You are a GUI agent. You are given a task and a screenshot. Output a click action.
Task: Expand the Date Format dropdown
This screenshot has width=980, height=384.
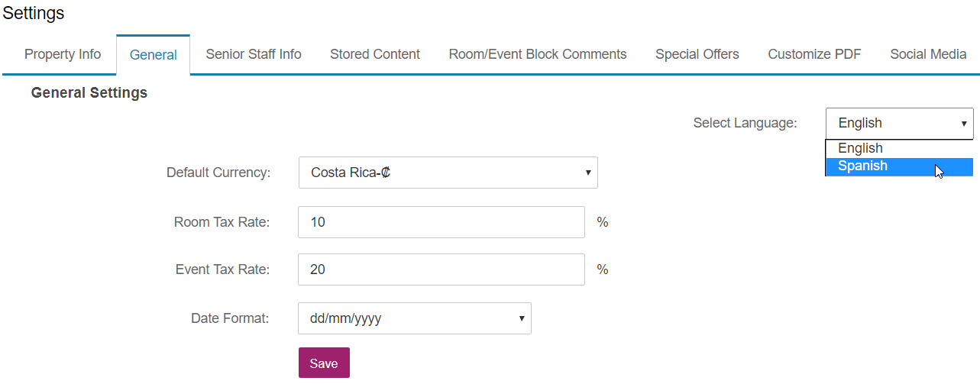(414, 318)
